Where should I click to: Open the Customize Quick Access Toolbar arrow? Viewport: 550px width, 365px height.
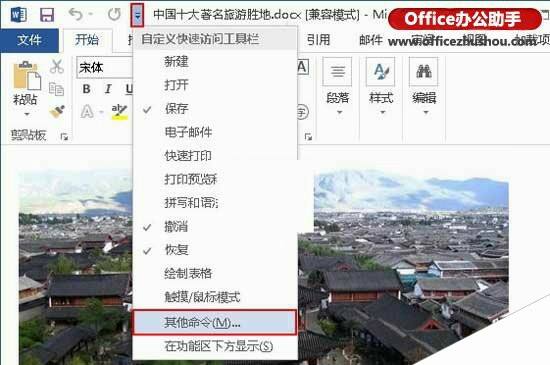[138, 15]
